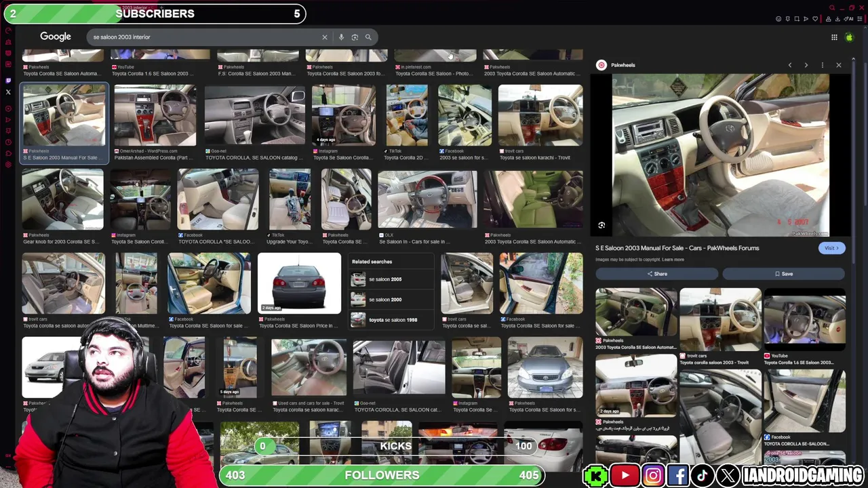Screen dimensions: 868x488
Task: Open 'S E Saloon 2003 Manual For Sale' title link
Action: [677, 248]
